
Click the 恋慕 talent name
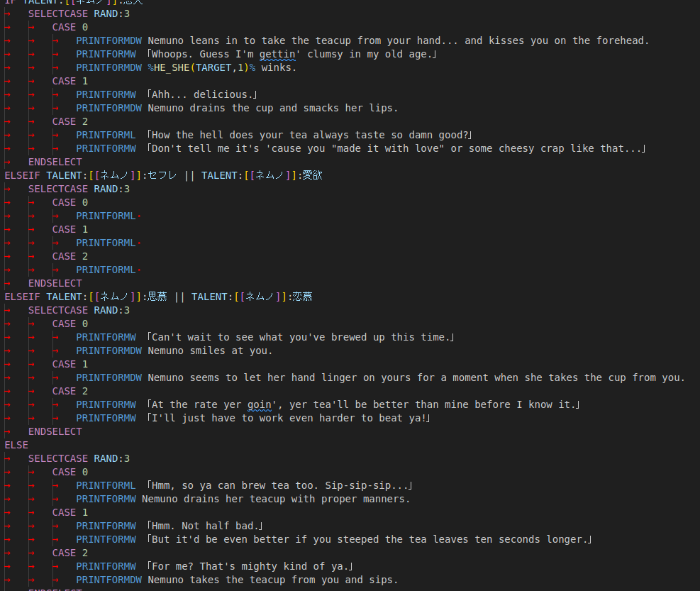[301, 297]
